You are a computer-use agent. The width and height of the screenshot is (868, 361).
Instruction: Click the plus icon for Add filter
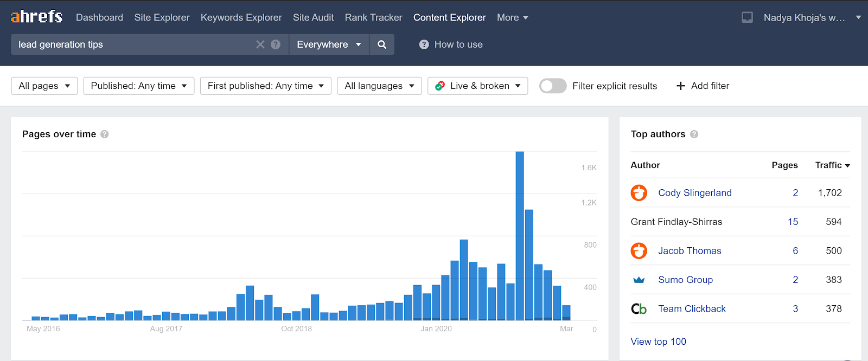pyautogui.click(x=681, y=86)
